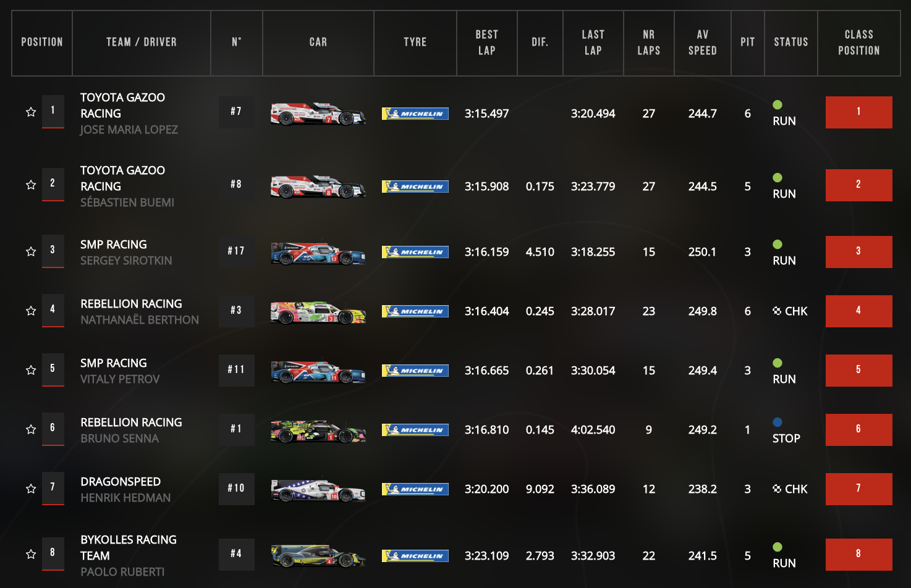
Task: Click the #10 car number badge
Action: (237, 489)
